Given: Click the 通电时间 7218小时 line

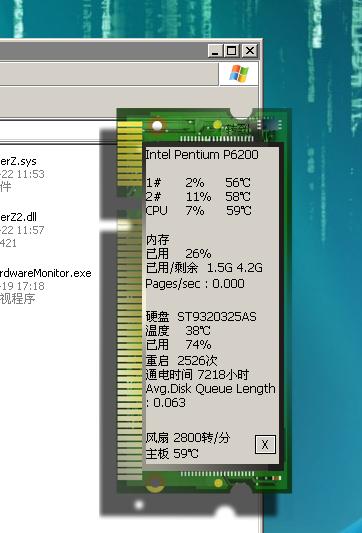Looking at the screenshot, I should tap(197, 375).
